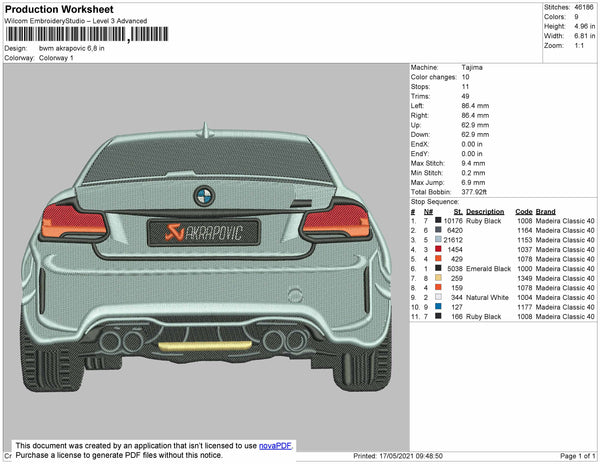Screen dimensions: 600x464
Task: Click the black swatch for stop 11, 166 stitches
Action: coord(438,316)
